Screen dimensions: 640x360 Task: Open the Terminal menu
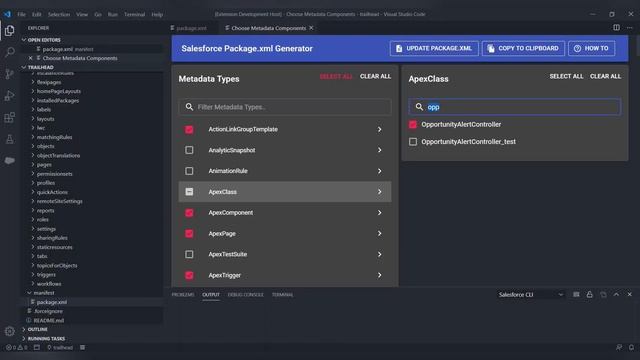coord(134,14)
